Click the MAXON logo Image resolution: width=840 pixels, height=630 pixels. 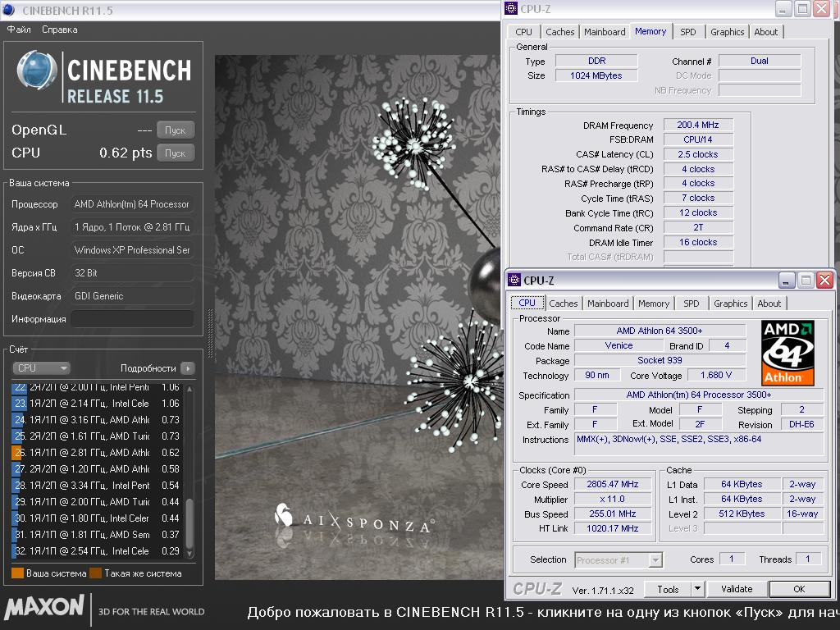pyautogui.click(x=44, y=606)
